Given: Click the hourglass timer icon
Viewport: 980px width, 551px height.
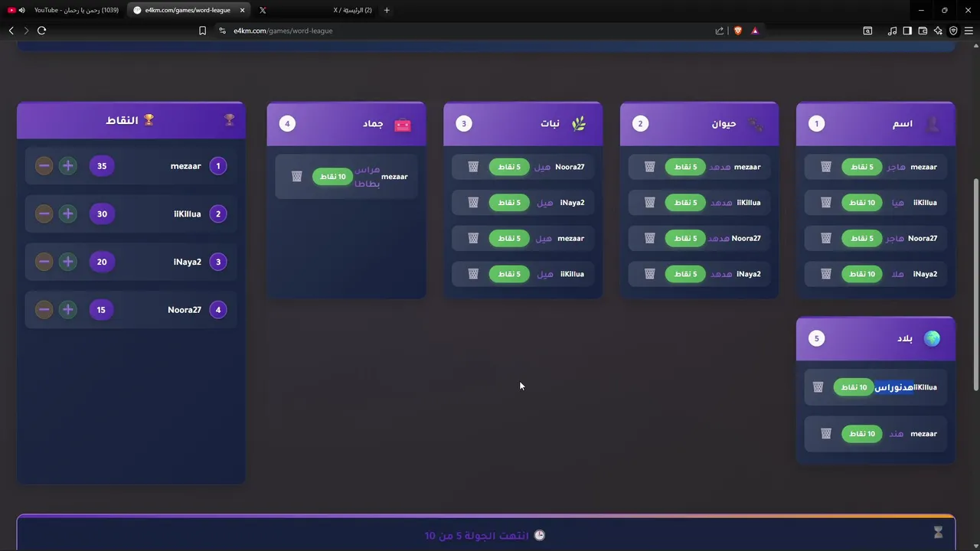Looking at the screenshot, I should (x=938, y=533).
